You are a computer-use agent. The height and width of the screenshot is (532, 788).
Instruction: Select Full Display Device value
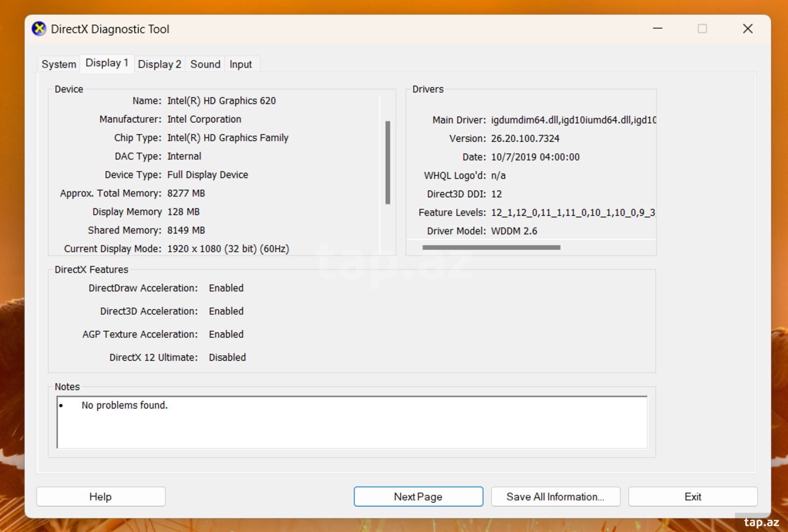pyautogui.click(x=208, y=175)
